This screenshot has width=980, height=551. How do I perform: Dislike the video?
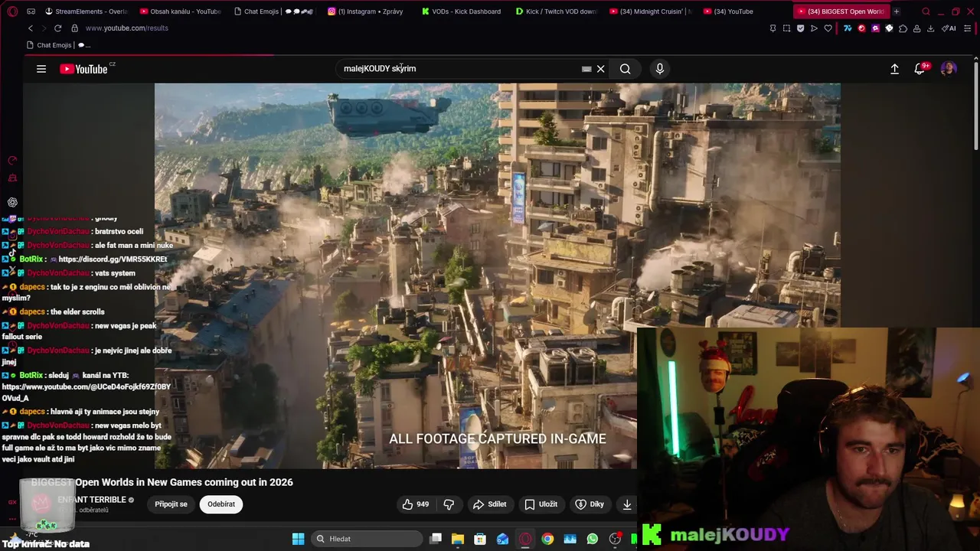pos(449,504)
